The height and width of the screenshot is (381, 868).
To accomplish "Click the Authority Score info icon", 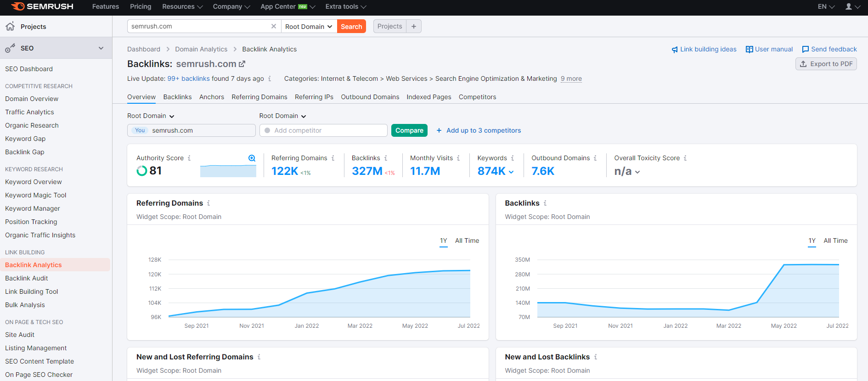I will pos(189,158).
